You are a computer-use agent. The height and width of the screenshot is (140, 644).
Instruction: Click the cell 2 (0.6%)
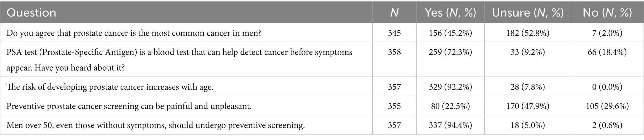pyautogui.click(x=607, y=126)
